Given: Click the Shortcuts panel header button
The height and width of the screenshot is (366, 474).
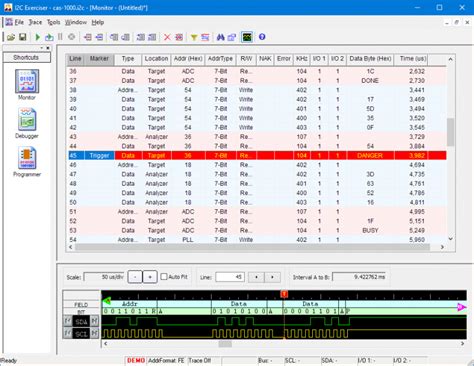Looking at the screenshot, I should pos(27,57).
